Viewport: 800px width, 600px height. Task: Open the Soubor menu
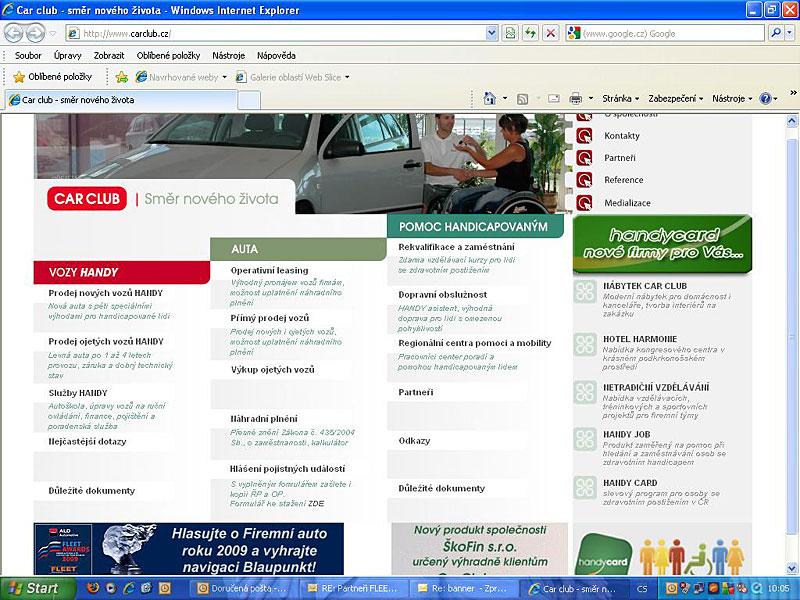28,56
